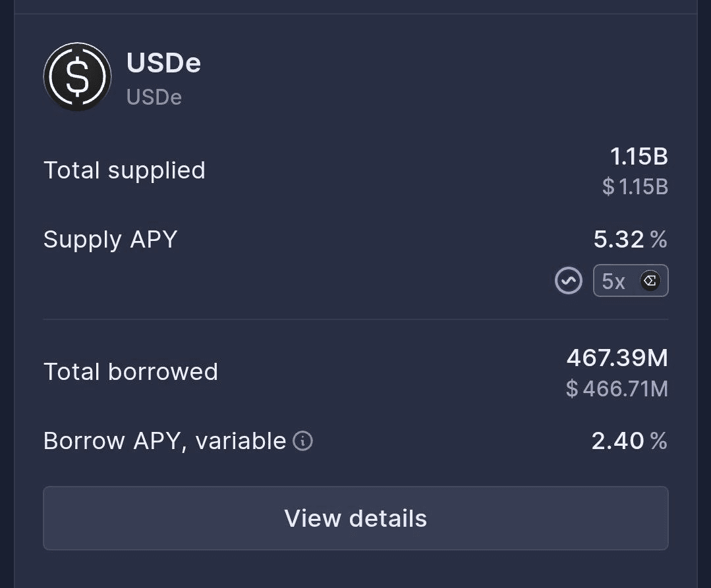The image size is (711, 588).
Task: Click the Total borrowed label
Action: 130,372
